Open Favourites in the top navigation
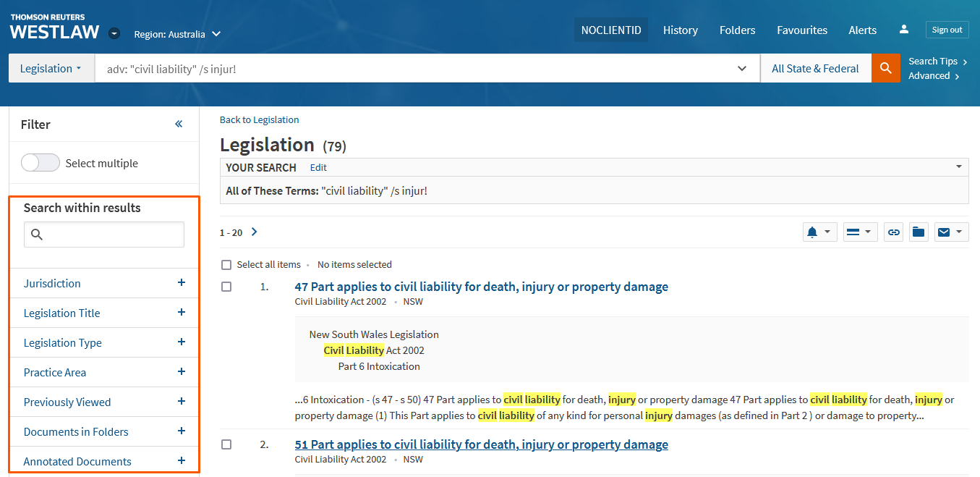This screenshot has height=477, width=980. pos(801,30)
